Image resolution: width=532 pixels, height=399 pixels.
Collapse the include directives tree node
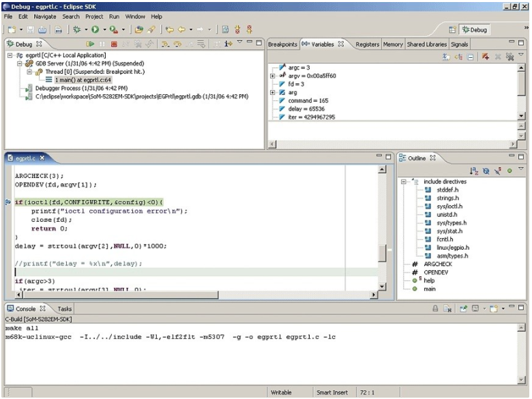click(404, 182)
